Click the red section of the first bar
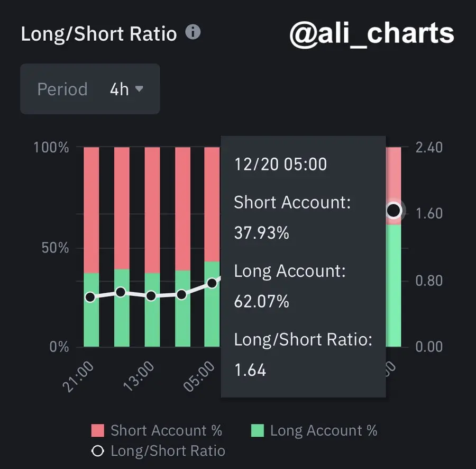 click(x=91, y=209)
